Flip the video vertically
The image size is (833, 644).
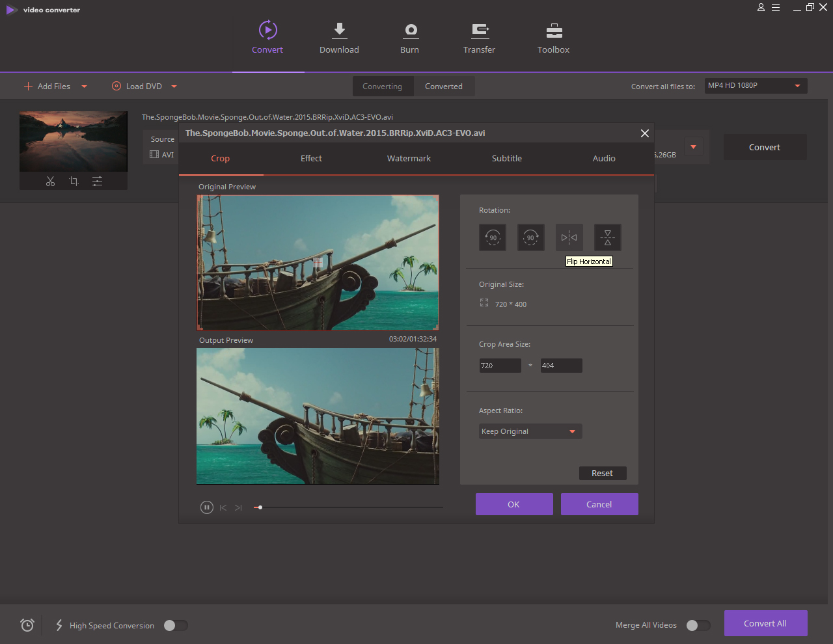[608, 237]
